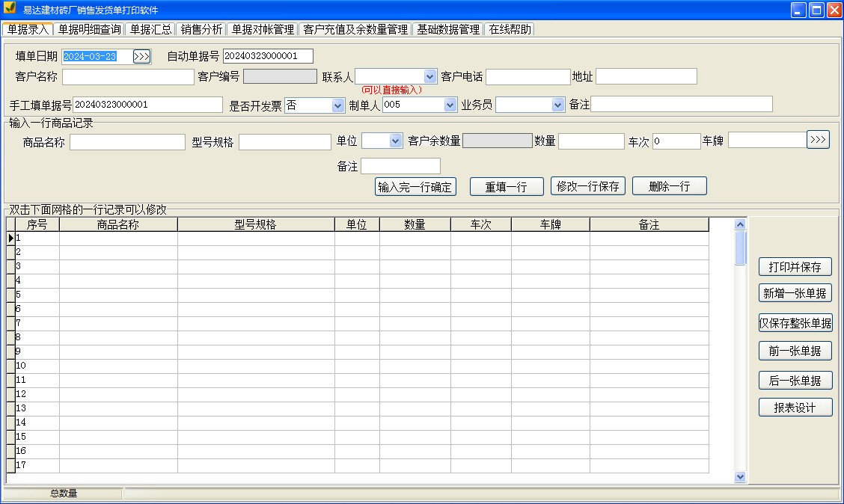Switch to the 单据明细查询 tab
The height and width of the screenshot is (504, 844).
click(89, 29)
